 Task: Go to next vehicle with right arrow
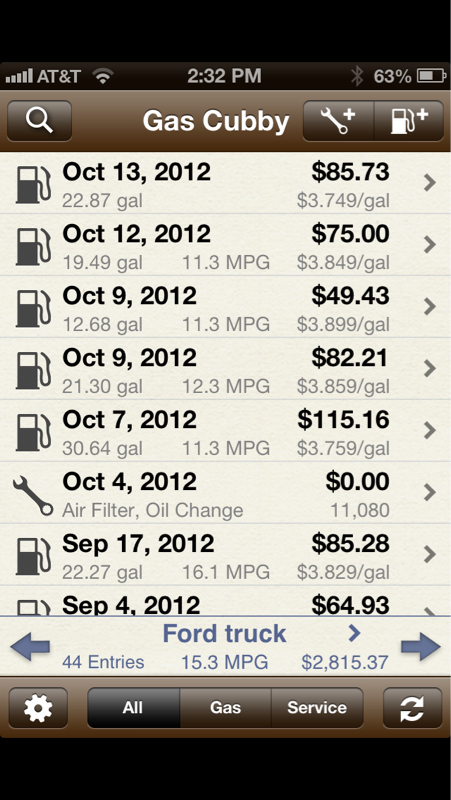point(421,647)
